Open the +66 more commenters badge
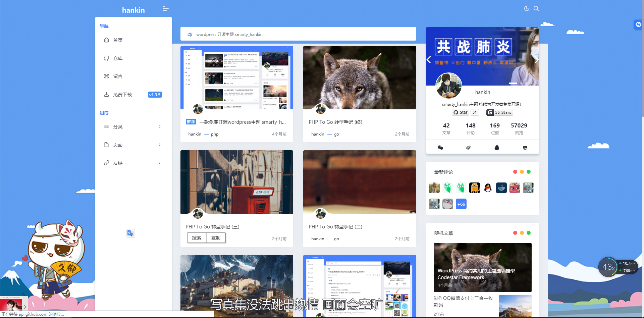The width and height of the screenshot is (644, 318). point(461,204)
